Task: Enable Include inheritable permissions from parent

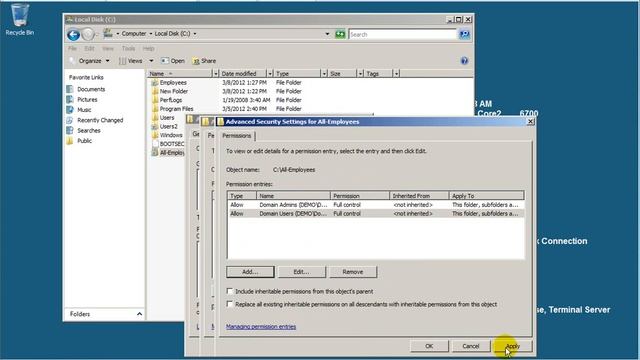Action: click(230, 291)
